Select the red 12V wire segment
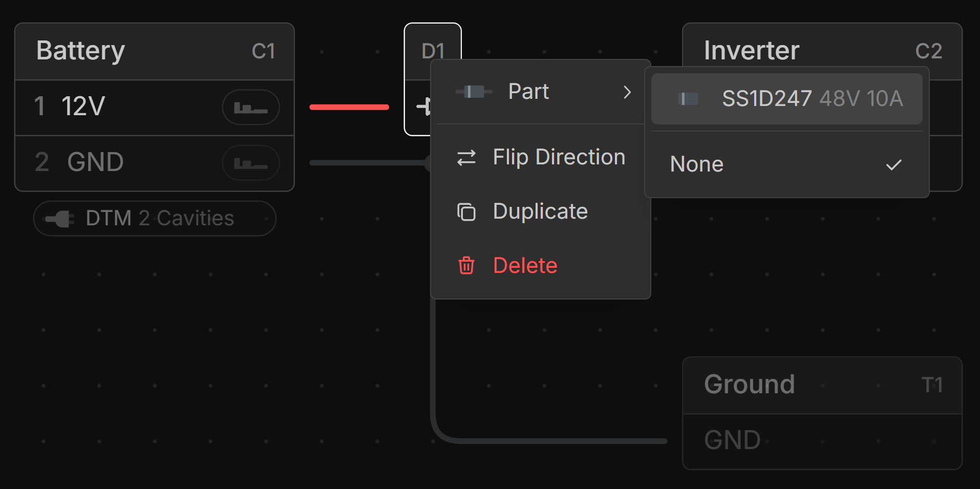This screenshot has height=489, width=980. (349, 107)
